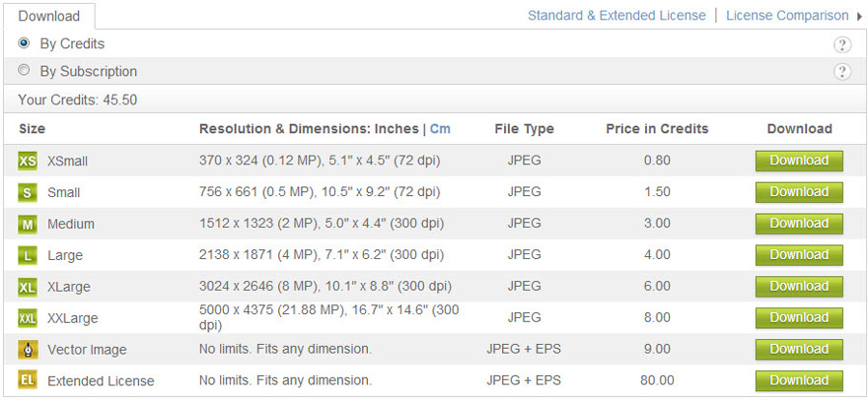This screenshot has height=400, width=868.
Task: Expand arrow next to License Comparison
Action: [859, 16]
